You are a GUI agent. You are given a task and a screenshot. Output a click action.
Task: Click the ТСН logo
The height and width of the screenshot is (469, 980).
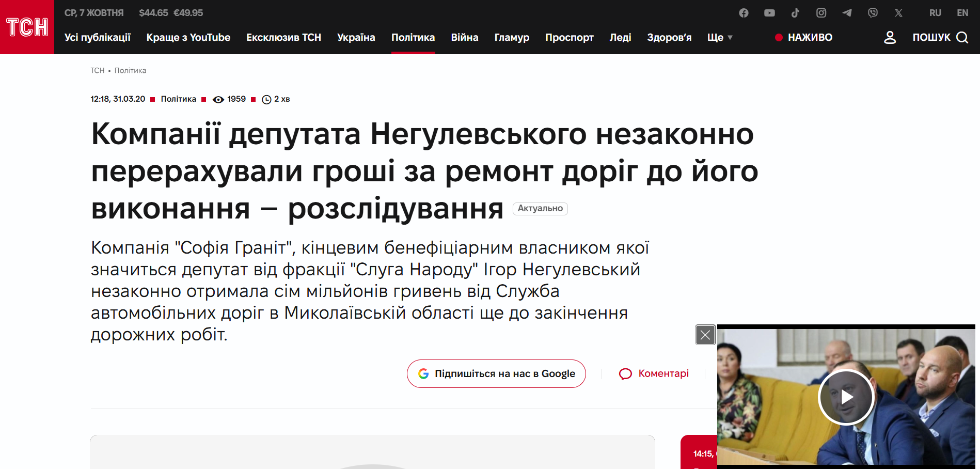(x=27, y=27)
